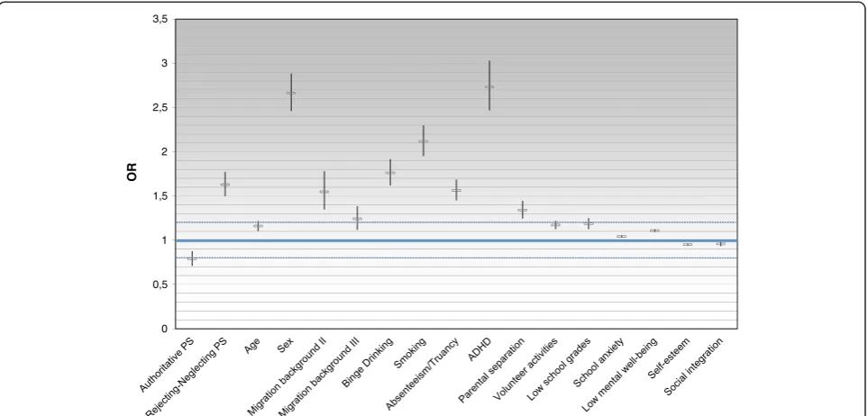Select the Sex odds ratio data marker
The height and width of the screenshot is (416, 868).
[x=291, y=93]
